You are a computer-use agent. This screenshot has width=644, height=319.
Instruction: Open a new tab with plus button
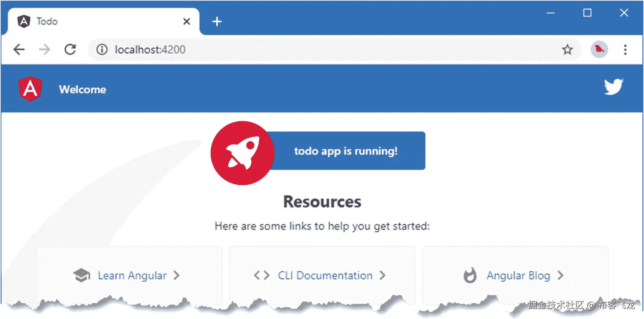(x=217, y=21)
